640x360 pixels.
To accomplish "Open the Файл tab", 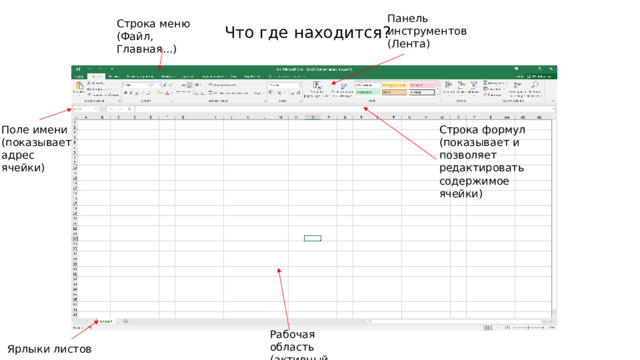I will click(79, 76).
